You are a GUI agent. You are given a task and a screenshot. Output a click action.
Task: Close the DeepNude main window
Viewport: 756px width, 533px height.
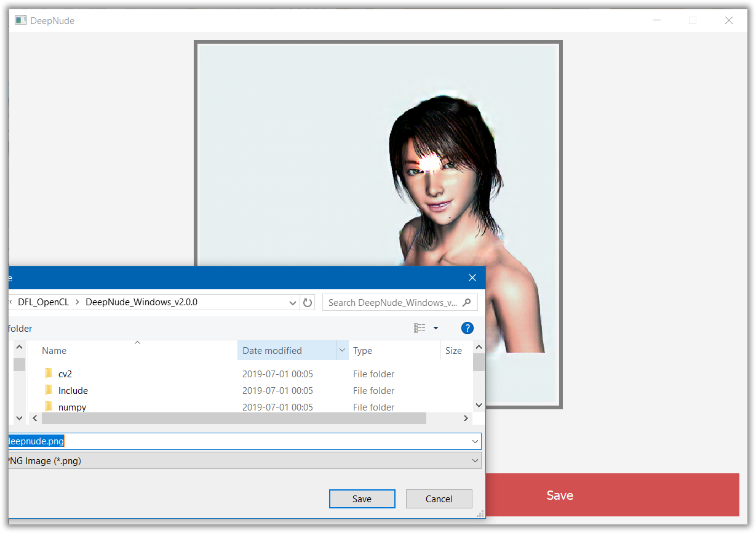tap(729, 20)
